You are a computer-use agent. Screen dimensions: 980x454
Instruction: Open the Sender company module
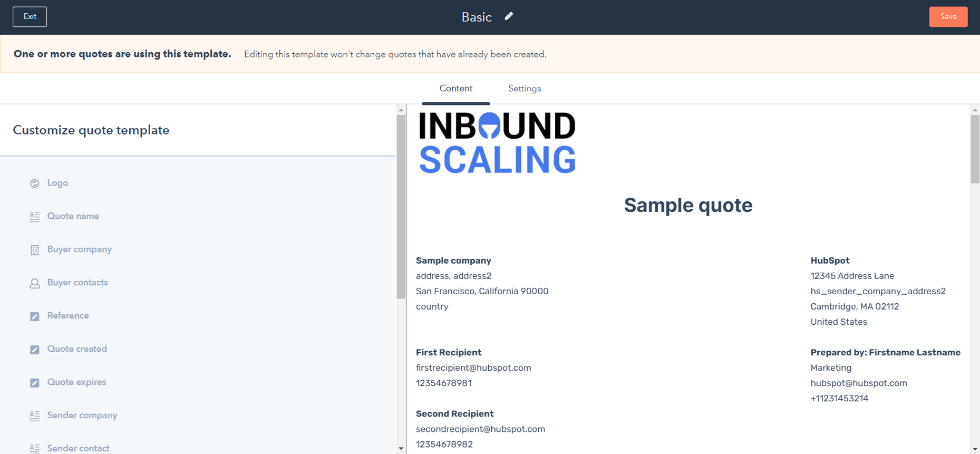pyautogui.click(x=82, y=416)
